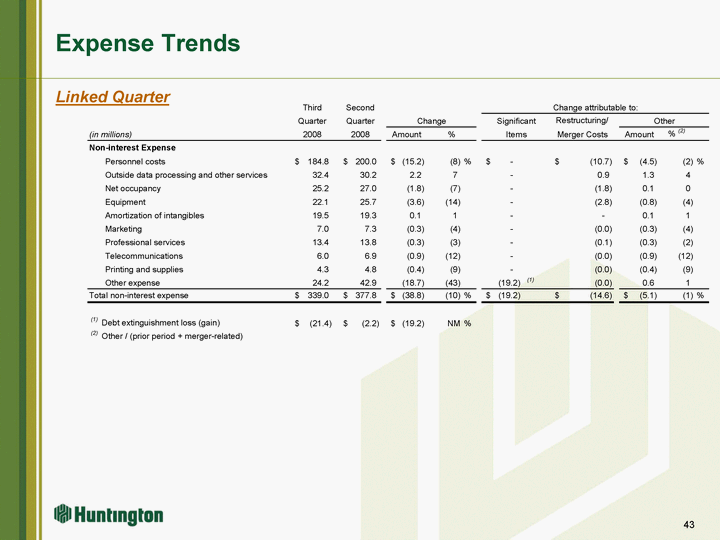Click the 'Printing and supplies' row label
720x540 pixels.
[144, 269]
